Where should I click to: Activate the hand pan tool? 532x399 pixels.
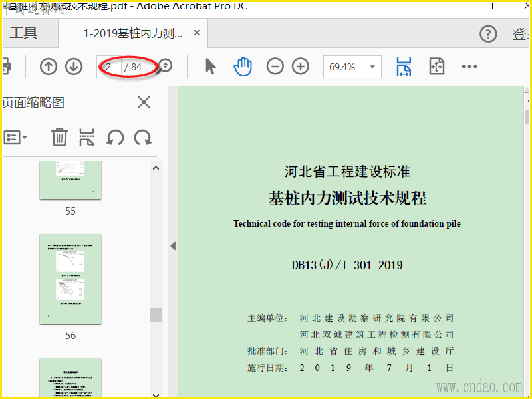click(243, 66)
